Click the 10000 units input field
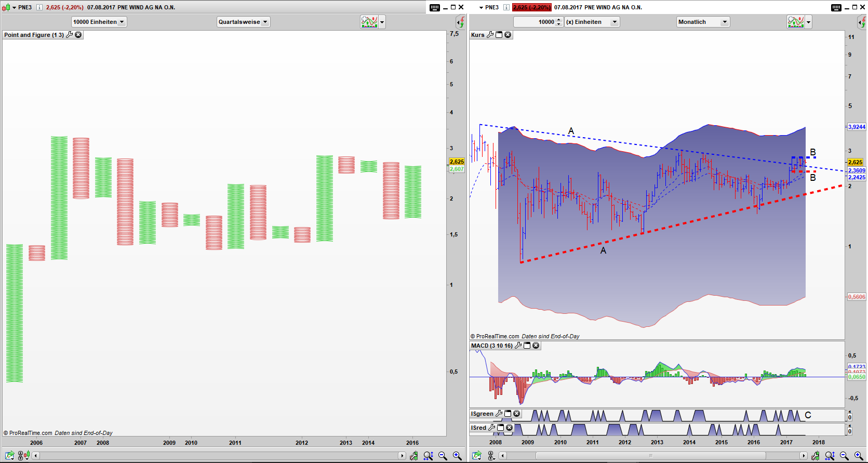The height and width of the screenshot is (463, 868). click(534, 22)
